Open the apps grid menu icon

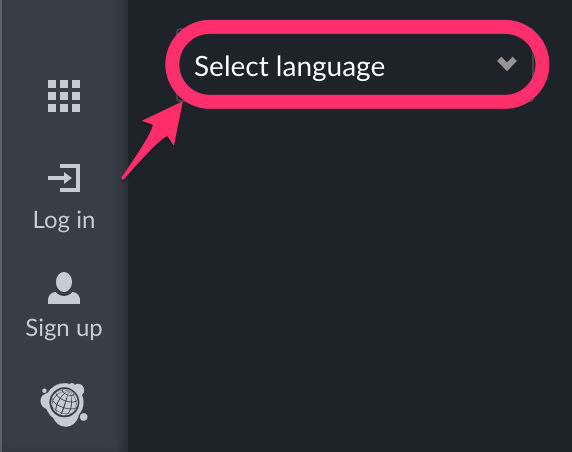coord(64,96)
